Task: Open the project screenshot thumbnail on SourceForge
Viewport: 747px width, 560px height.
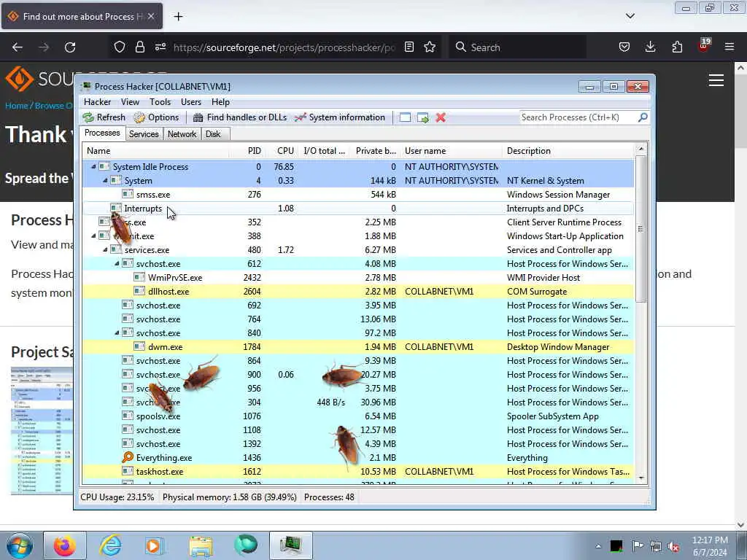Action: 42,430
